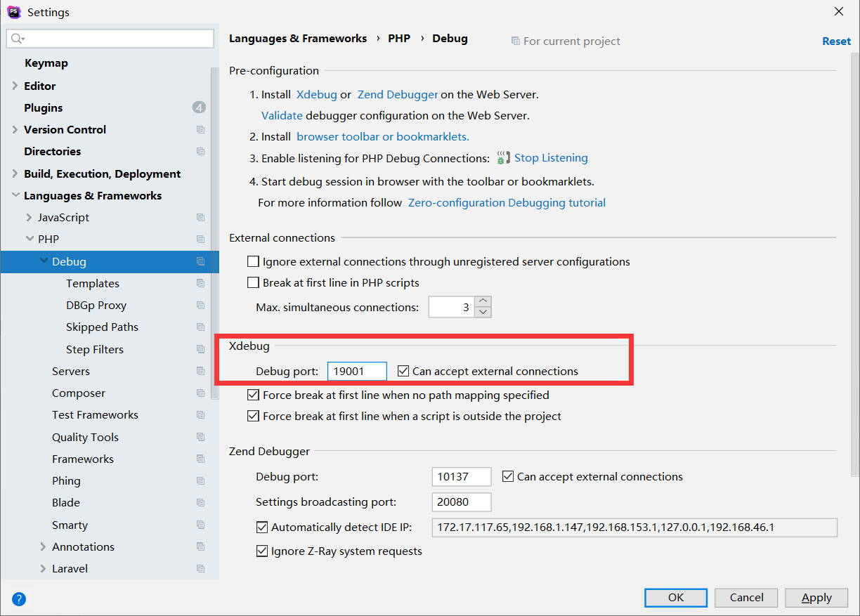Click the Plugins update count badge
The image size is (860, 616).
[199, 107]
